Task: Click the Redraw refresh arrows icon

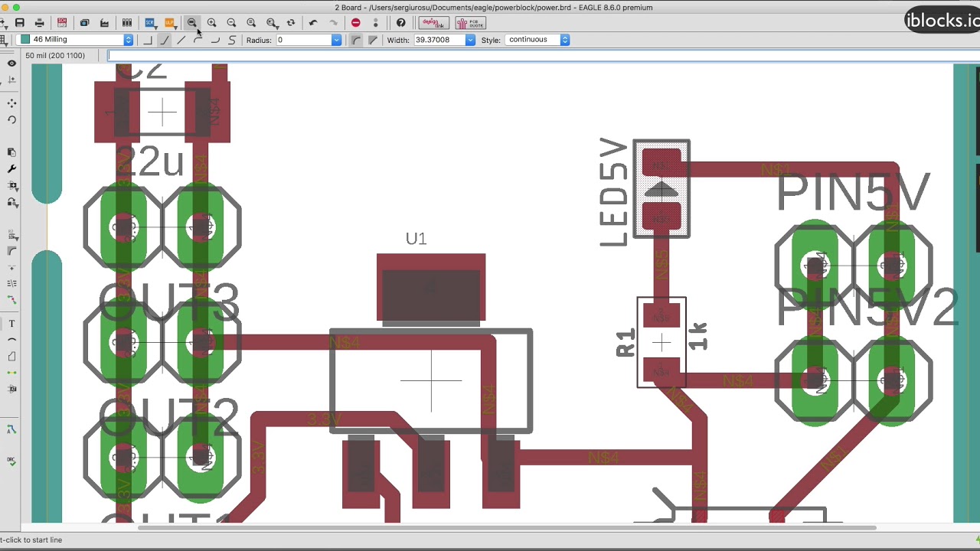Action: pos(291,23)
